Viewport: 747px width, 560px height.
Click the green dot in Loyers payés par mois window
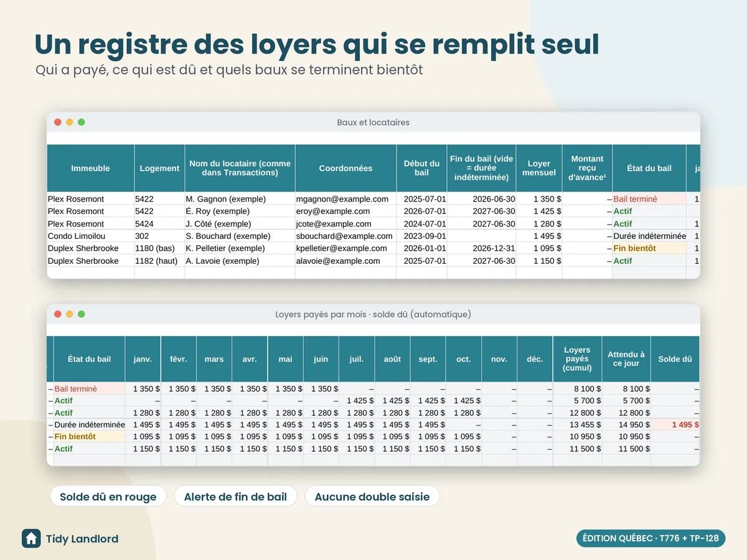point(82,314)
